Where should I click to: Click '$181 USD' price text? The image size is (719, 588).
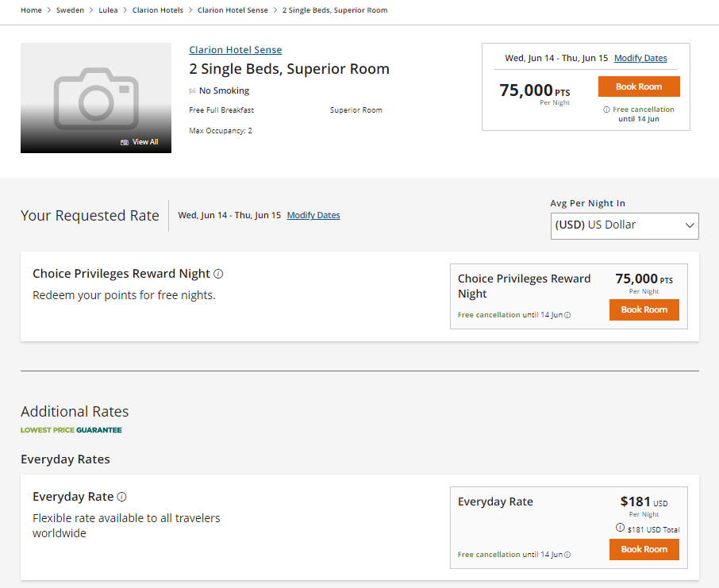pyautogui.click(x=644, y=502)
